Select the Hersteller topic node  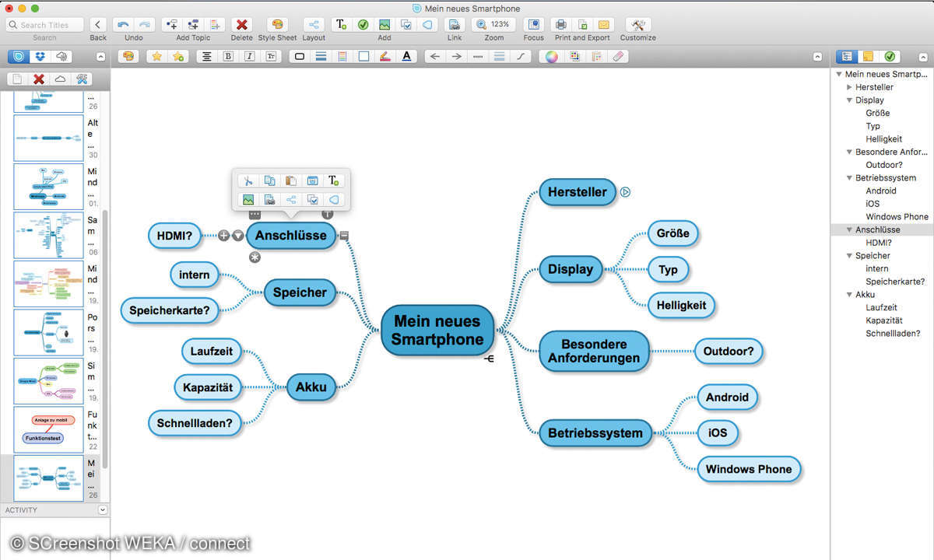(x=577, y=192)
